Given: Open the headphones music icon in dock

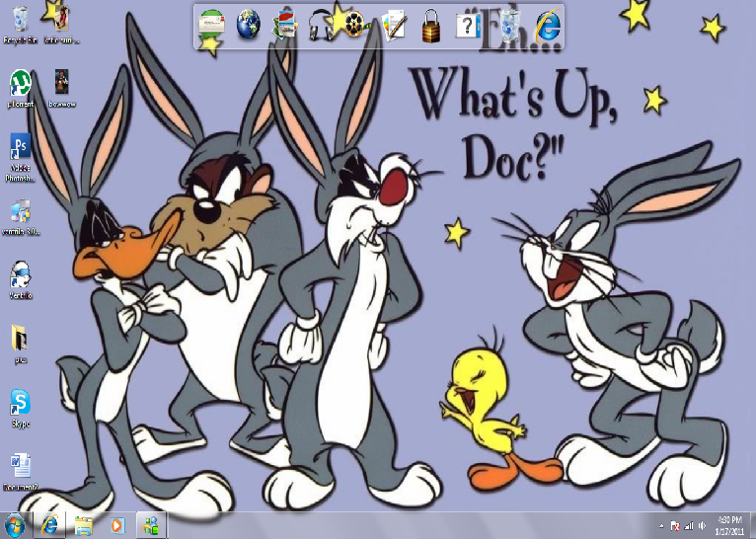Looking at the screenshot, I should pos(320,25).
